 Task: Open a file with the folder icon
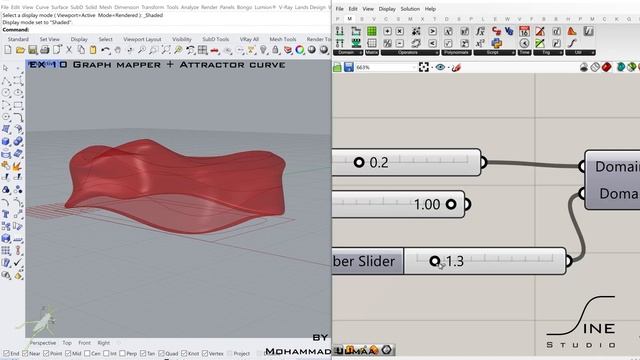(20, 50)
